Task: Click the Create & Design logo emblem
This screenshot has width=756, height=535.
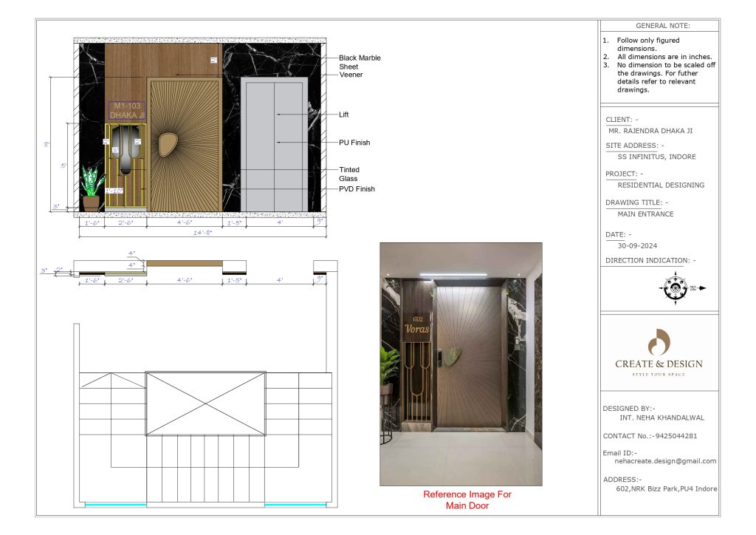Action: pyautogui.click(x=658, y=343)
